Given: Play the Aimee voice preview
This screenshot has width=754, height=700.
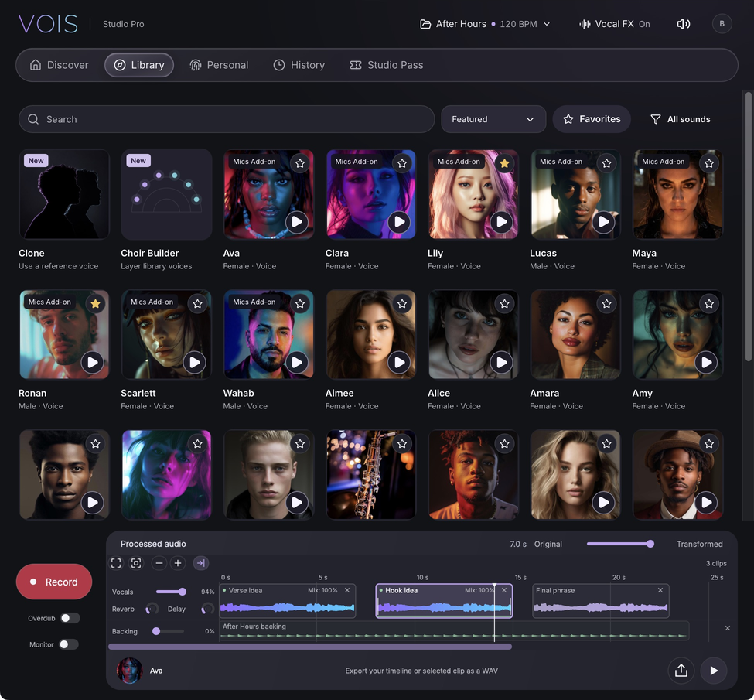Looking at the screenshot, I should [399, 362].
